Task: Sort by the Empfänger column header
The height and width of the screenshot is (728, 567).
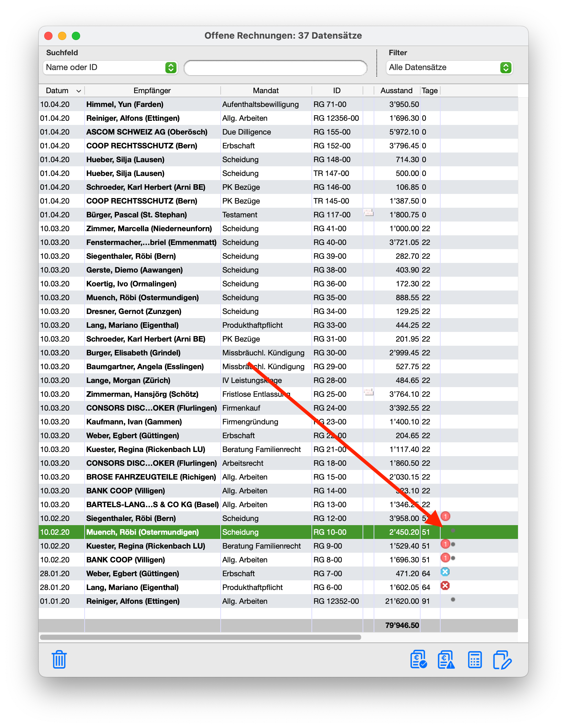Action: 152,90
